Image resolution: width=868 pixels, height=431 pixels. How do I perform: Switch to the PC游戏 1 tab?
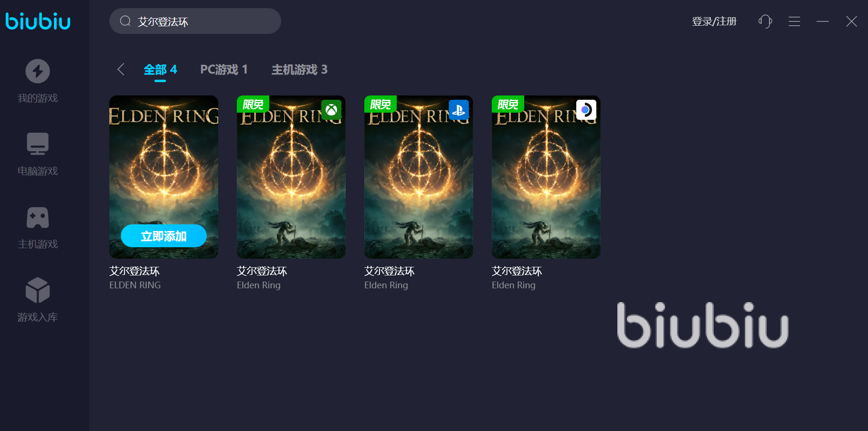click(x=224, y=70)
